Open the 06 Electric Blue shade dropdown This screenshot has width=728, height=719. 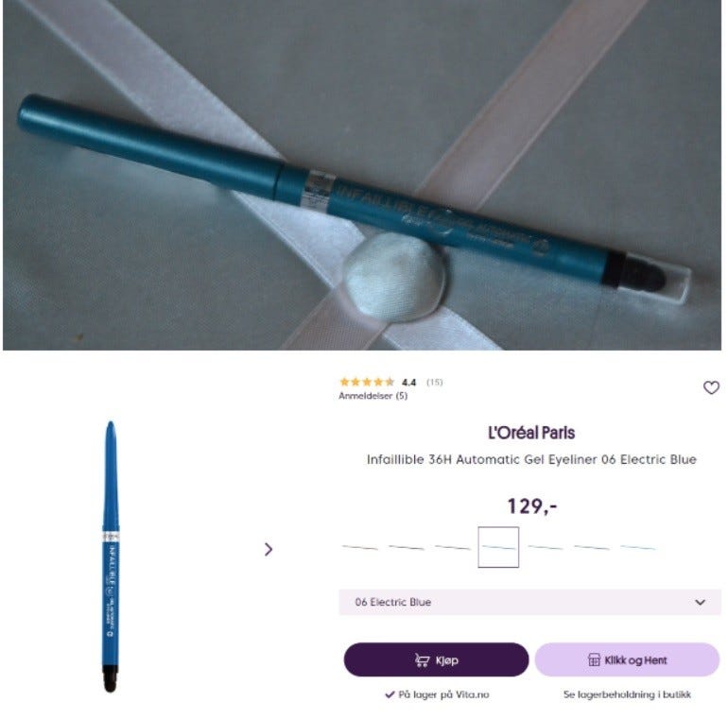point(529,602)
